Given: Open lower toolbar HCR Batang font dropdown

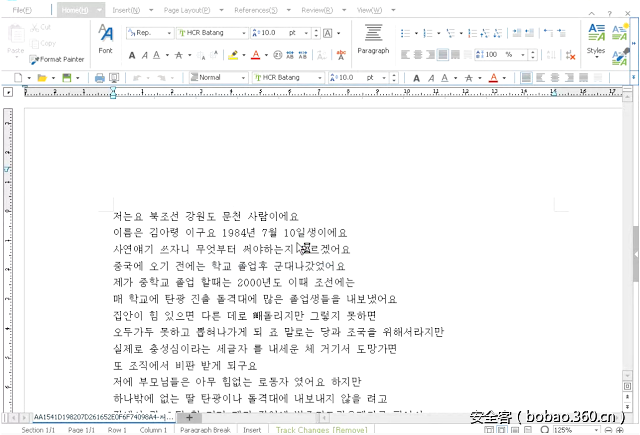Looking at the screenshot, I should click(320, 78).
